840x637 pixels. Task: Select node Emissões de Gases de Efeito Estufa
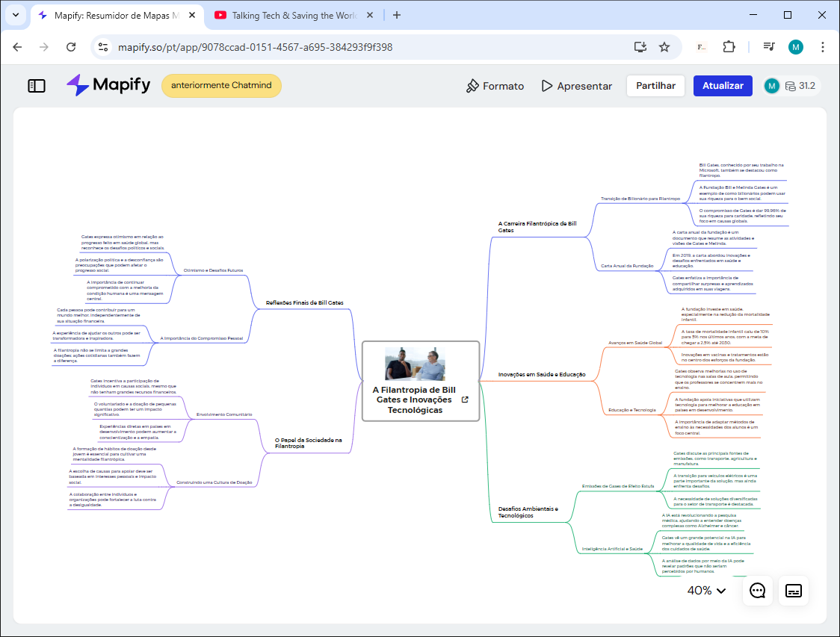[x=618, y=487]
